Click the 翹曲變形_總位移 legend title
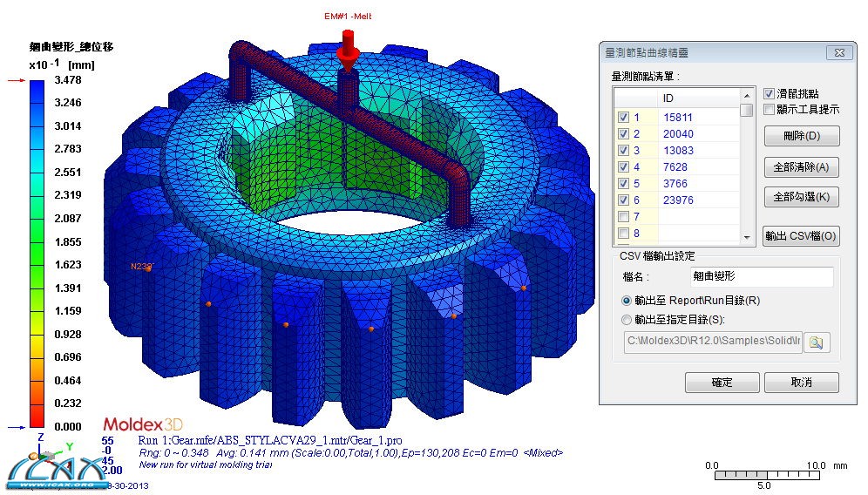This screenshot has width=868, height=495. click(71, 47)
